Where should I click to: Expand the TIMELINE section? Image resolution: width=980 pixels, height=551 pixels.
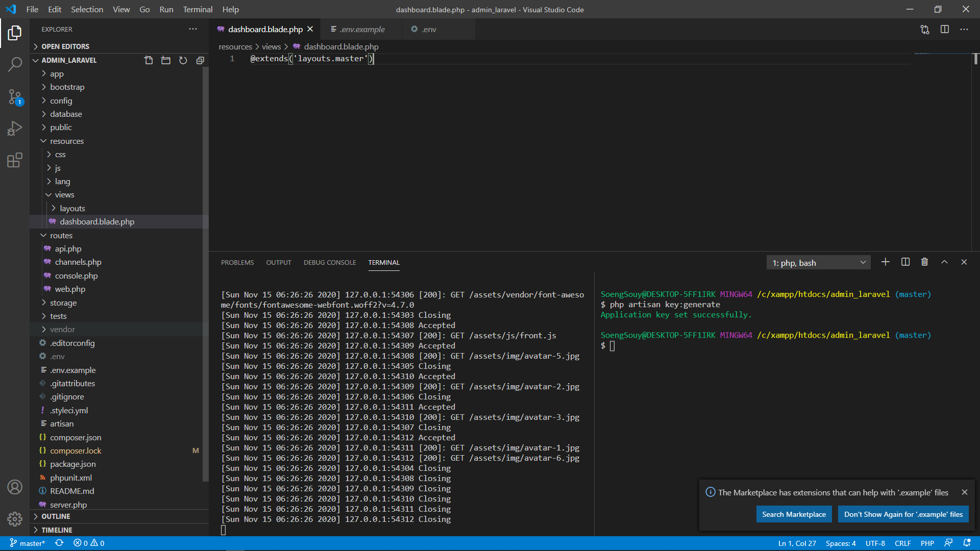click(x=56, y=530)
